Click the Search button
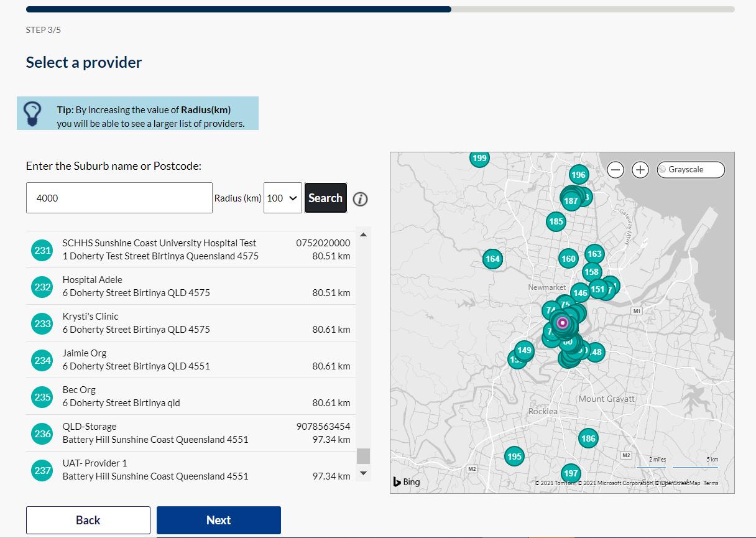The image size is (756, 538). (x=325, y=198)
